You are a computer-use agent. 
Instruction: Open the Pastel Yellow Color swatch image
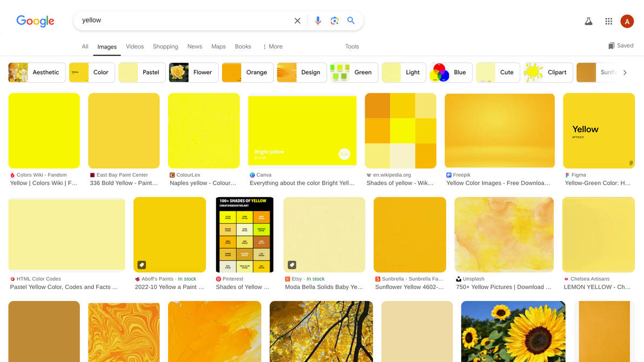pyautogui.click(x=66, y=234)
